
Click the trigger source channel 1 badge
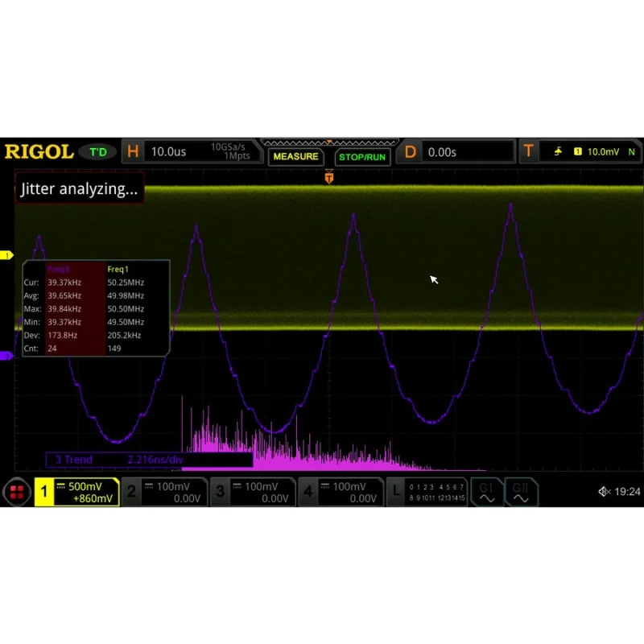[x=577, y=151]
